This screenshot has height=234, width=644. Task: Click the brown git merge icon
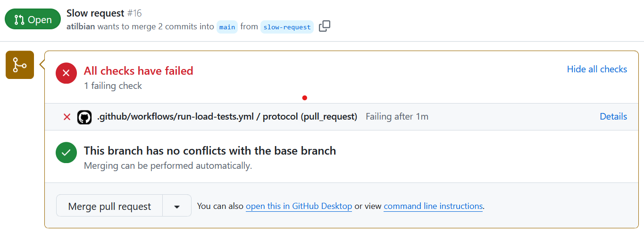click(x=20, y=65)
